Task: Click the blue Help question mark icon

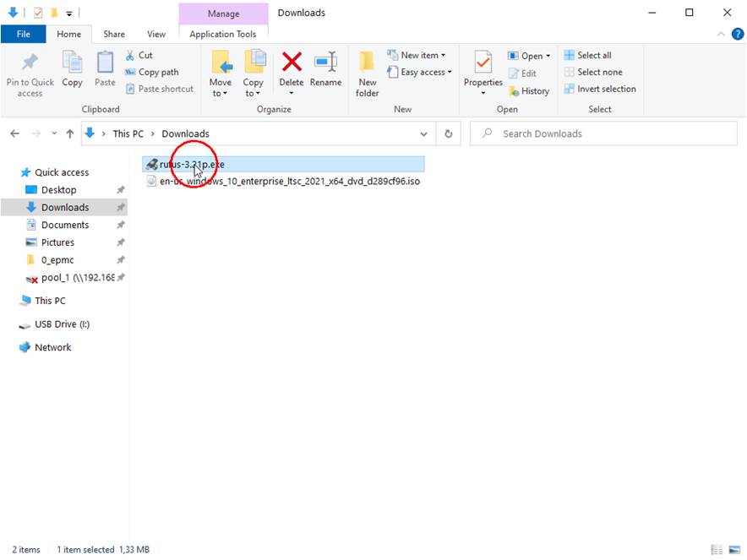Action: 738,34
